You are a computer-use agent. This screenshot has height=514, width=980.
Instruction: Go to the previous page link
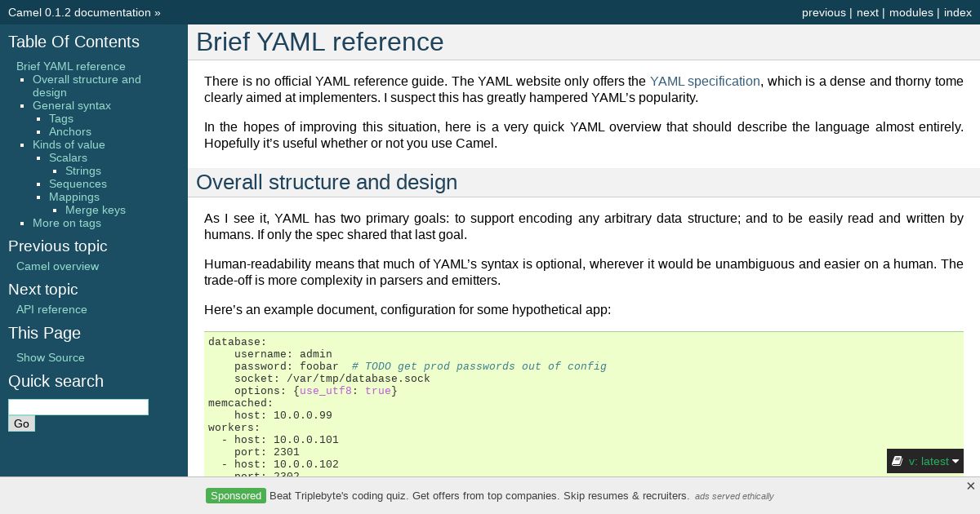pos(823,12)
